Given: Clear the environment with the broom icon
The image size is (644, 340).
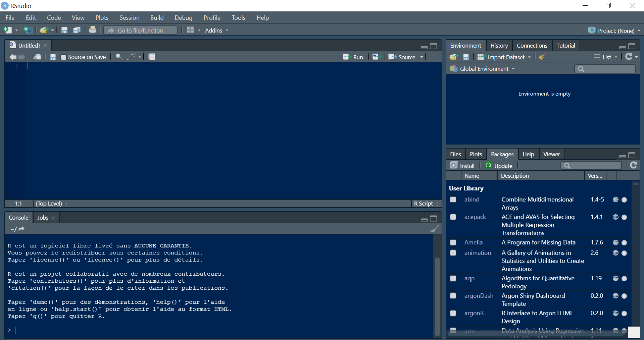Looking at the screenshot, I should tap(542, 57).
